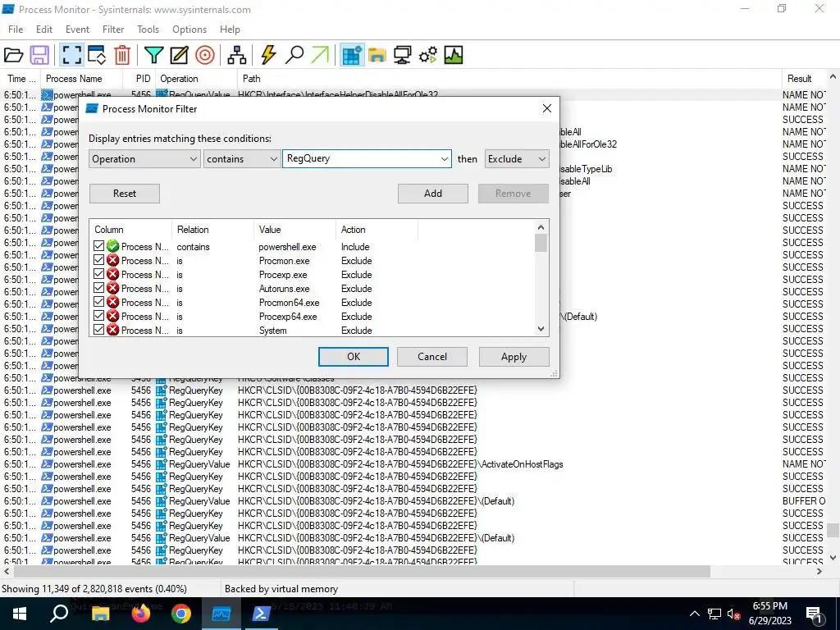Click the main event list horizontal scrollbar

(x=360, y=572)
